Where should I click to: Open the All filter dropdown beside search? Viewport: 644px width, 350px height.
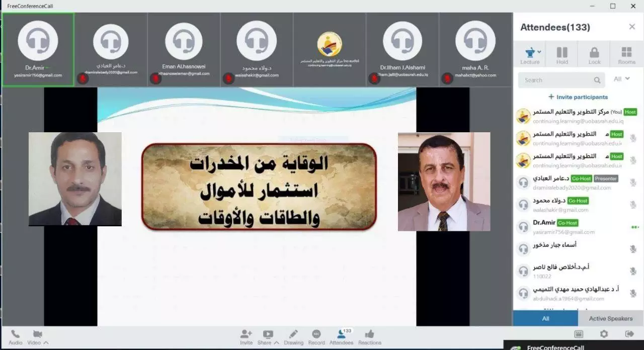tap(621, 79)
